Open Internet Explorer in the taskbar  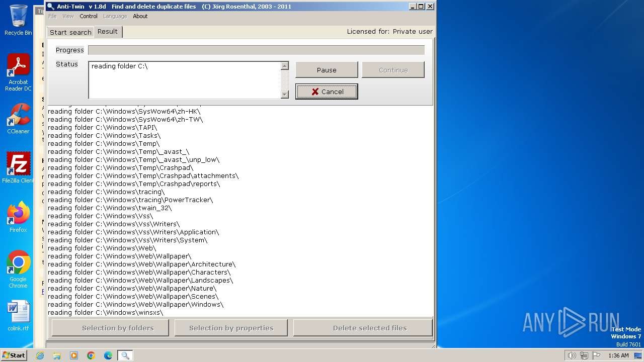[40, 355]
